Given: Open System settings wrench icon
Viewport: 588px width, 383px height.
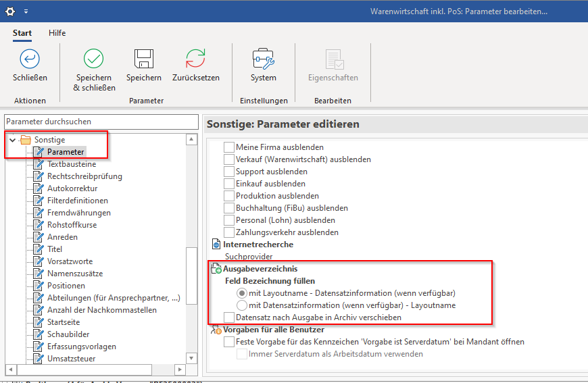Looking at the screenshot, I should (263, 59).
